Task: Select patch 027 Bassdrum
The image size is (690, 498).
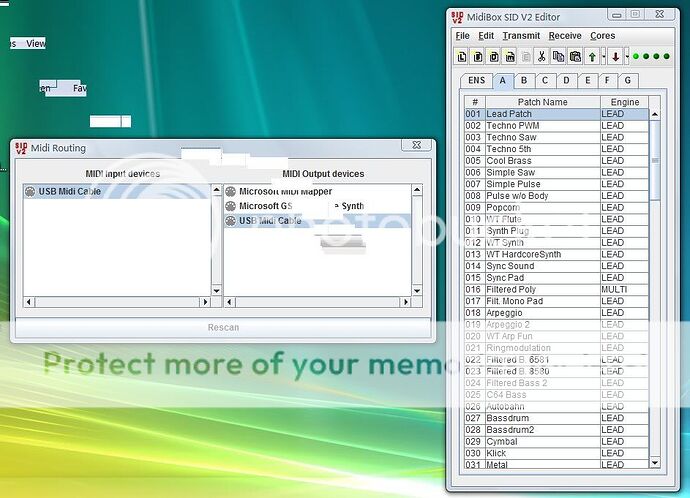Action: (557, 418)
